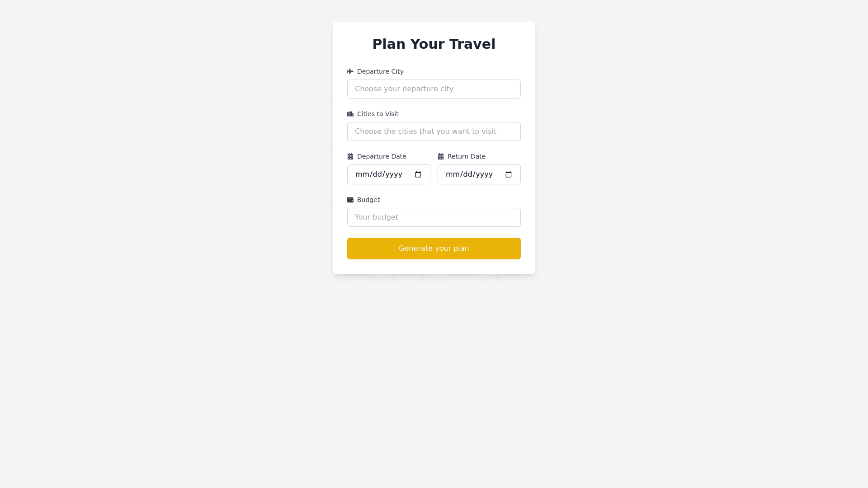Click into the cities to visit field
This screenshot has width=868, height=488.
pos(434,131)
